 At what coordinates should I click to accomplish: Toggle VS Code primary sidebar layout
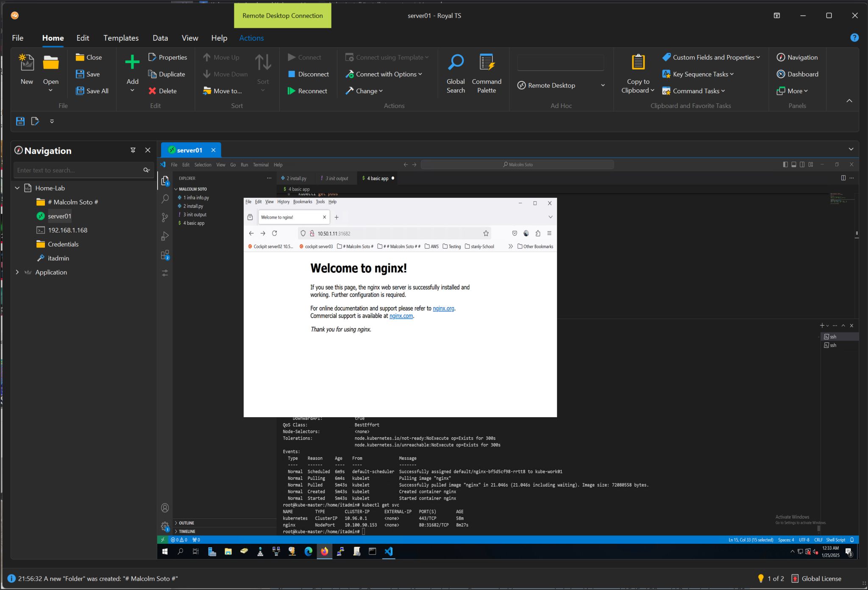785,165
